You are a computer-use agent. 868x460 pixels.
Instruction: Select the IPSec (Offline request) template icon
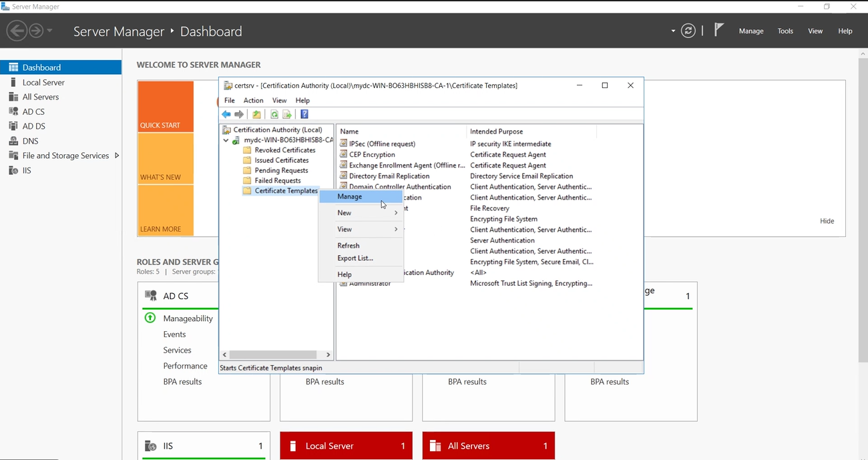[343, 144]
